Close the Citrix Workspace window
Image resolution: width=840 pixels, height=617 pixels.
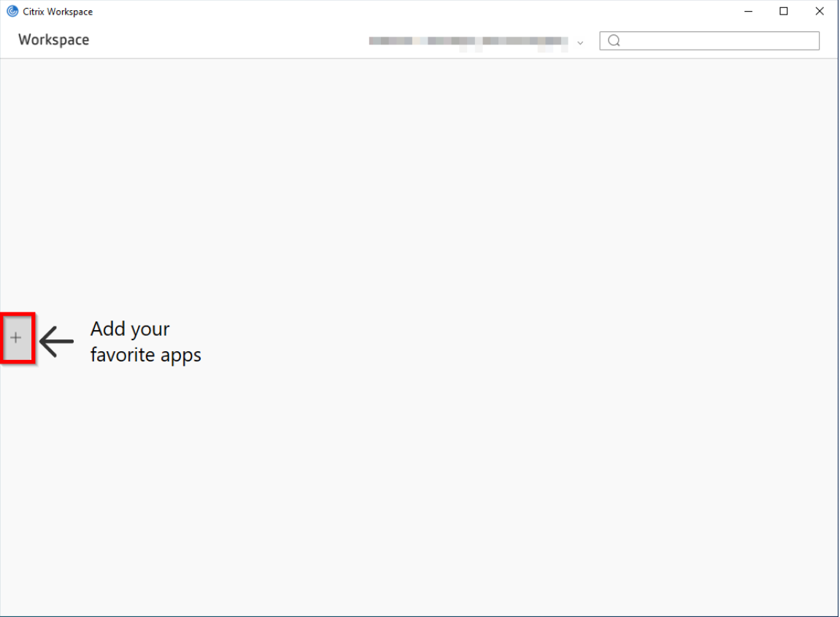point(820,12)
